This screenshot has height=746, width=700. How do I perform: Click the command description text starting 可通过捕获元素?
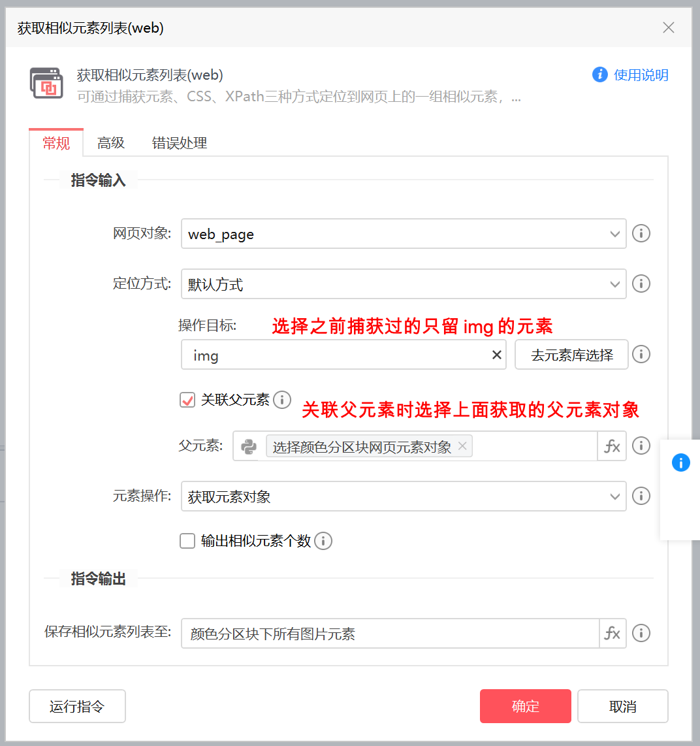pyautogui.click(x=299, y=97)
